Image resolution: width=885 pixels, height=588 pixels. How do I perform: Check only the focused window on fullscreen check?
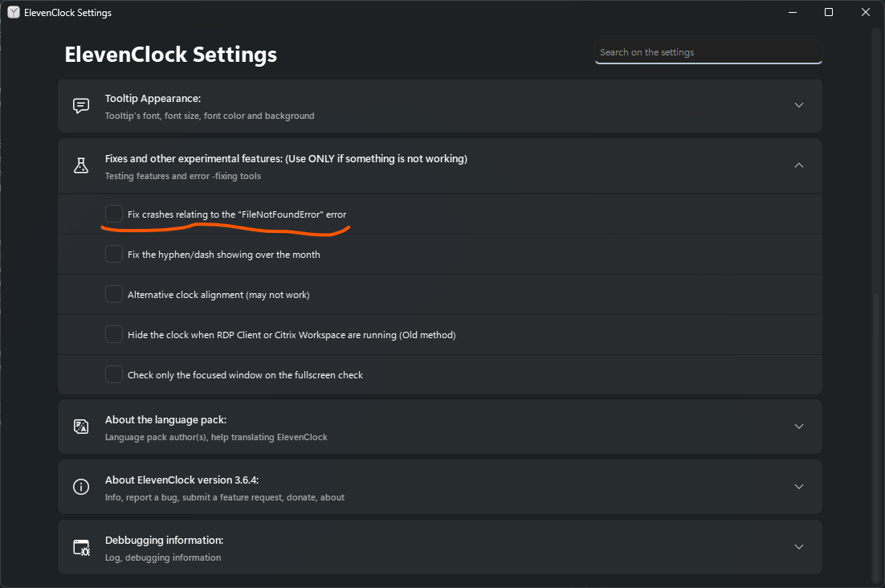pos(113,374)
